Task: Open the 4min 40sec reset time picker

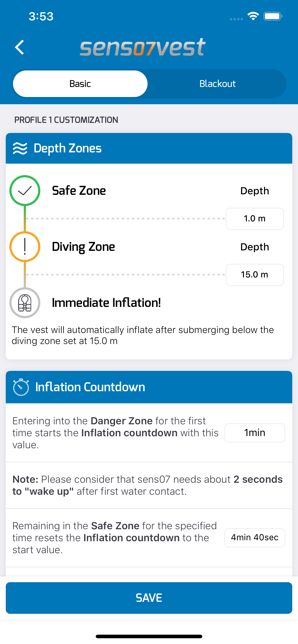Action: coord(255,537)
